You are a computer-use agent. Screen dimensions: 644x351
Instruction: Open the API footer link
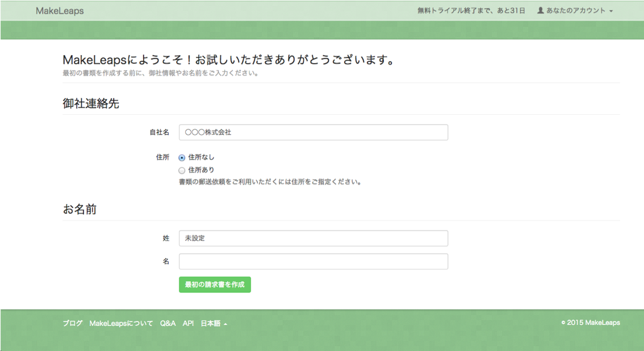pyautogui.click(x=188, y=323)
